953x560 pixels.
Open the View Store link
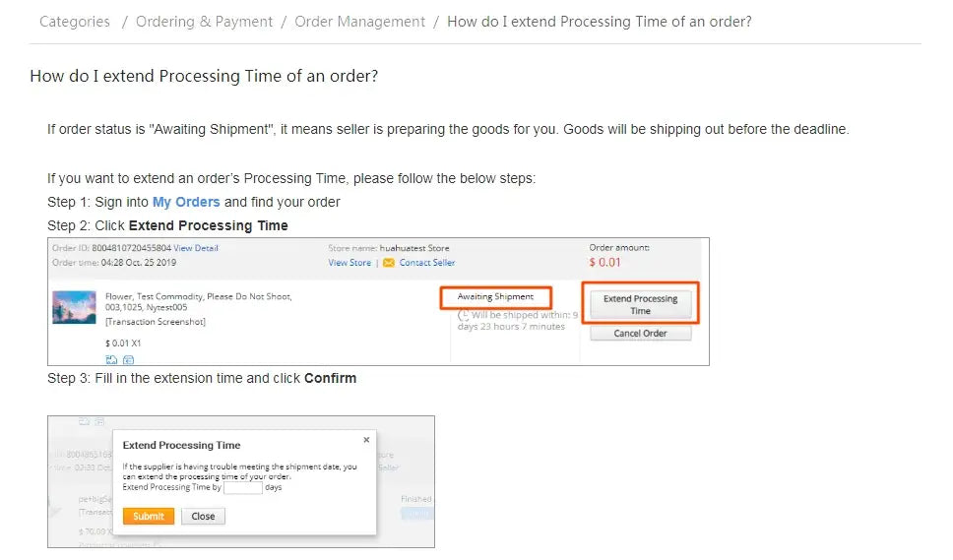[349, 263]
